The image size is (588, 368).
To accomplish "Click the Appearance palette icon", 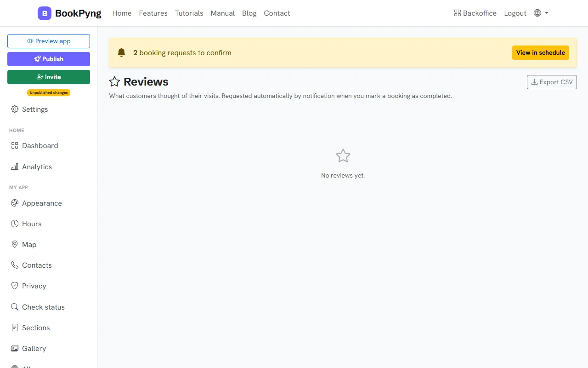I will [15, 203].
